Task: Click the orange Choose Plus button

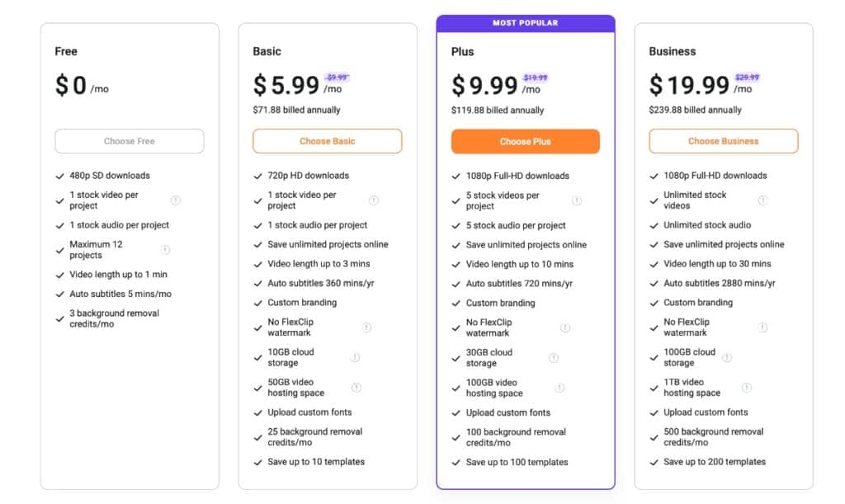Action: [x=526, y=142]
